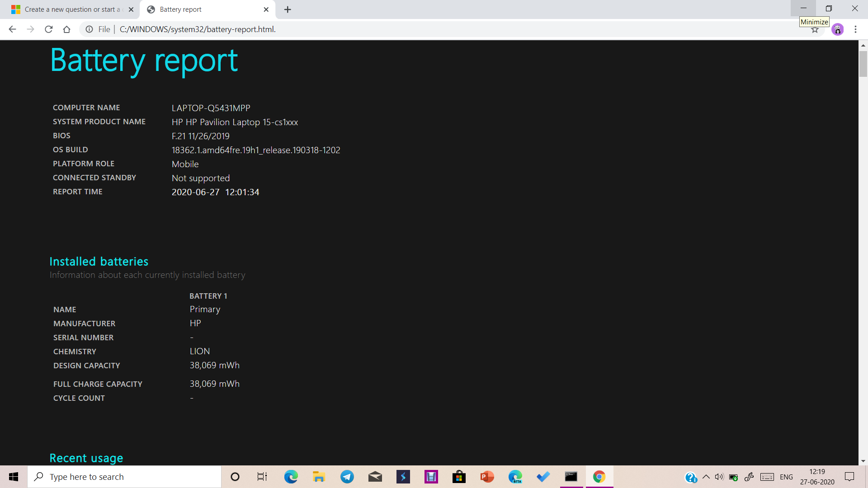Click the 'Battery report' heading
This screenshot has height=488, width=868.
coord(144,61)
